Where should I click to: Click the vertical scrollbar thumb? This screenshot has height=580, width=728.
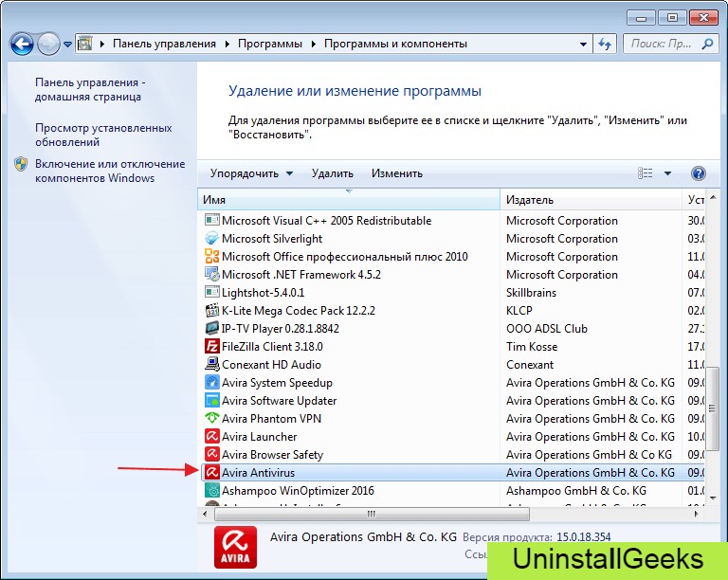pyautogui.click(x=713, y=408)
